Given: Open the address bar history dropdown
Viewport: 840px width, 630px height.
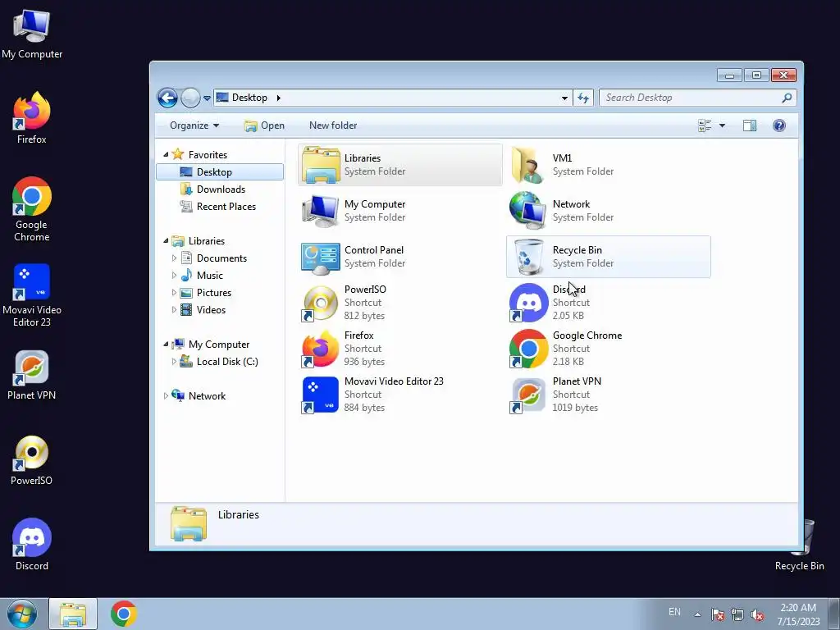Looking at the screenshot, I should coord(564,98).
